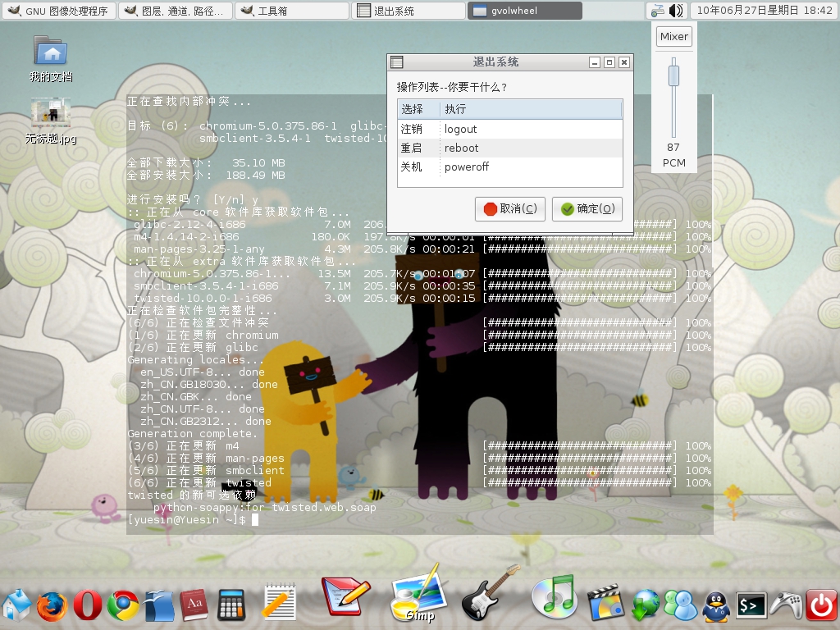840x630 pixels.
Task: Click 确定(O) confirm button
Action: coord(587,208)
